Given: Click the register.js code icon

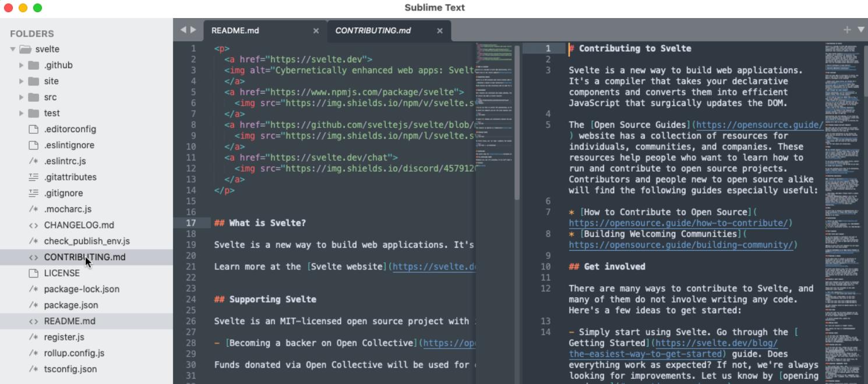Looking at the screenshot, I should [x=33, y=337].
